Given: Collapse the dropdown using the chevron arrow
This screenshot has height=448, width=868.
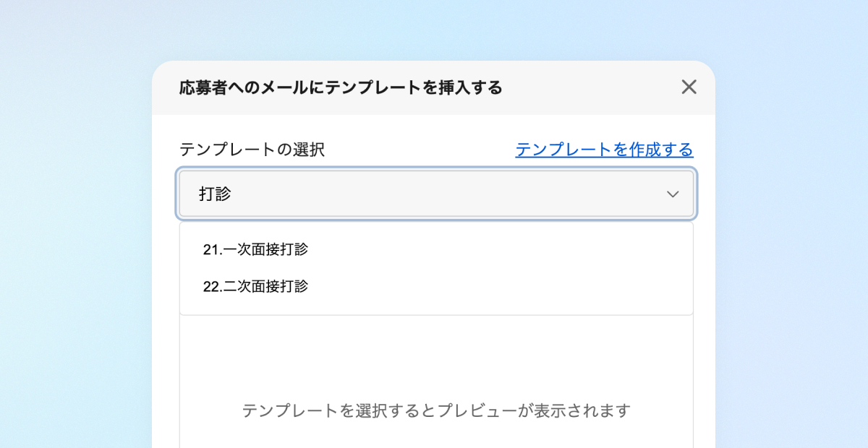Looking at the screenshot, I should (673, 194).
